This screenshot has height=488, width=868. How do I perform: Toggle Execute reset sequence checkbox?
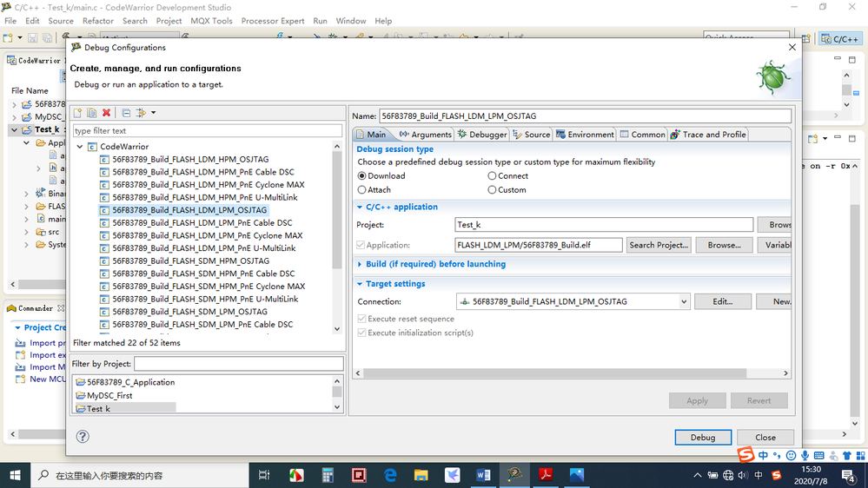361,319
